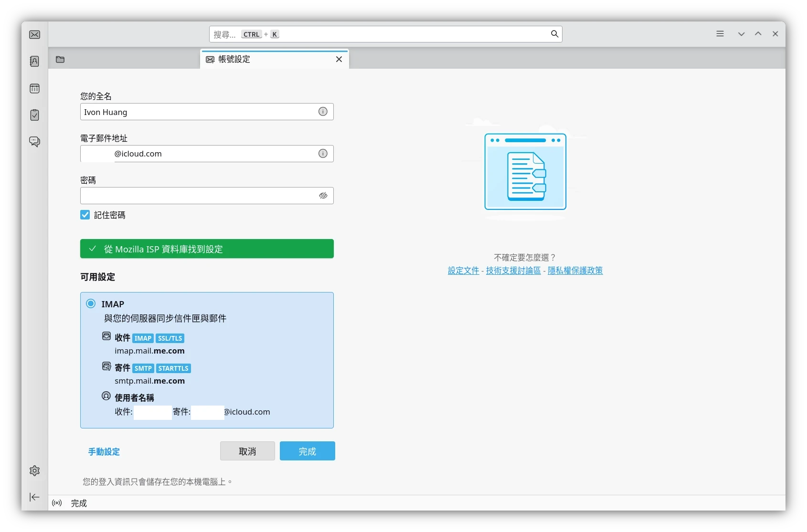Screen dimensions: 807x532
Task: Click the search magnifier in the search bar
Action: pyautogui.click(x=554, y=34)
